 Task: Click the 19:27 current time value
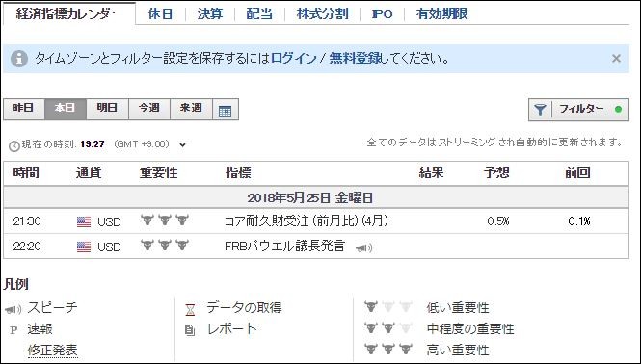click(93, 144)
